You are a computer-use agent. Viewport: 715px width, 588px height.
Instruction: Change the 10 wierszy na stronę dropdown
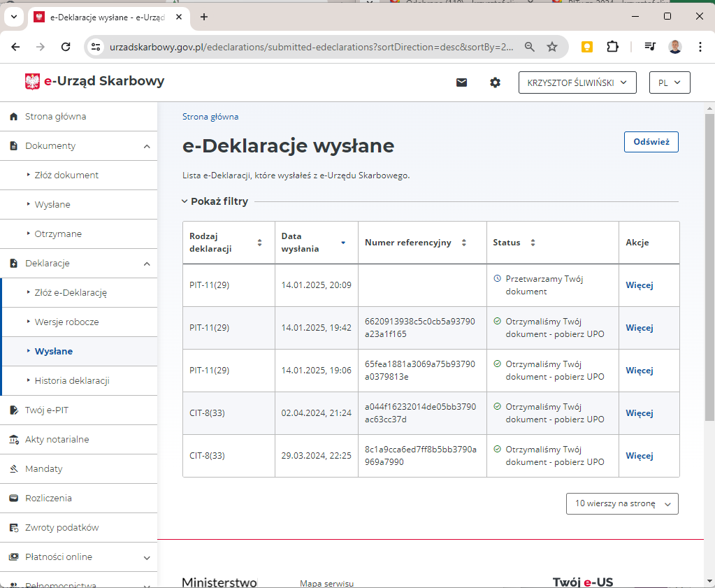[x=621, y=503]
